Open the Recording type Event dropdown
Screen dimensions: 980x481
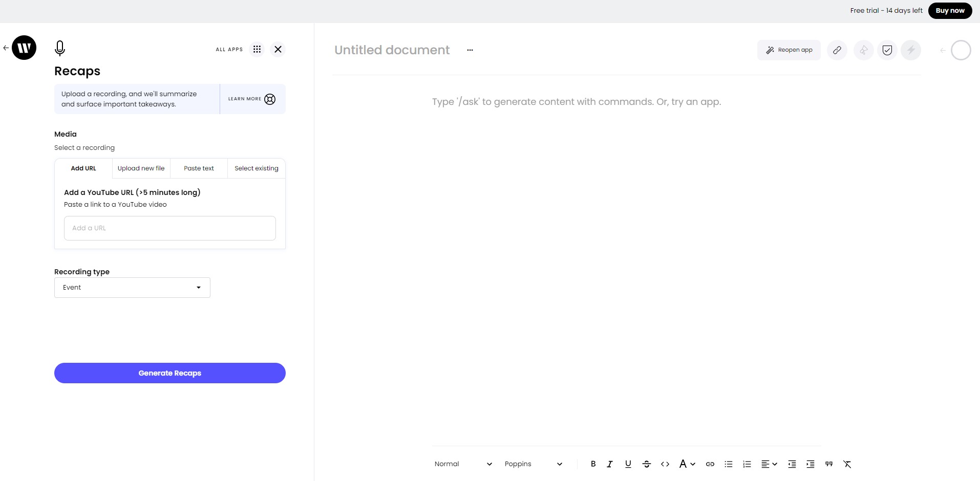(132, 288)
